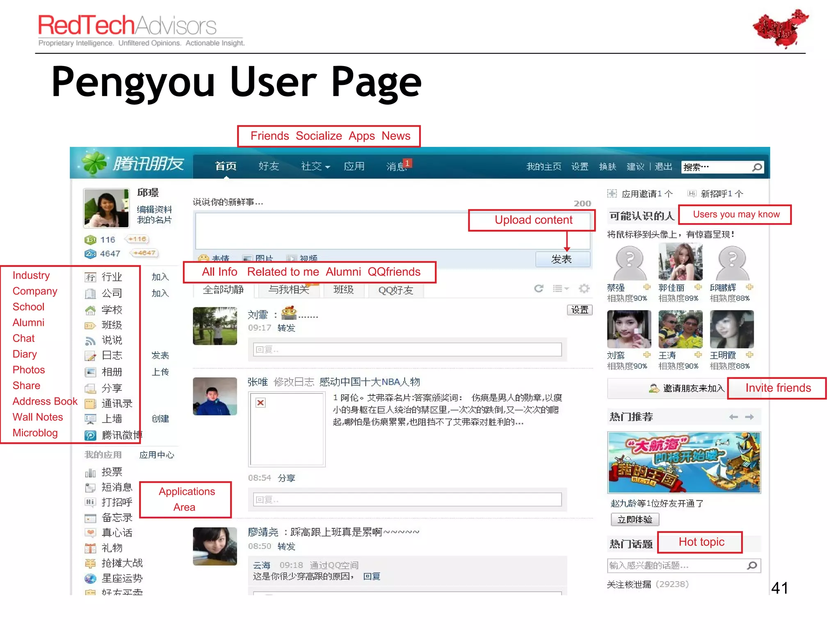Click 上传 upload next to 相册
840x630 pixels.
[x=160, y=372]
